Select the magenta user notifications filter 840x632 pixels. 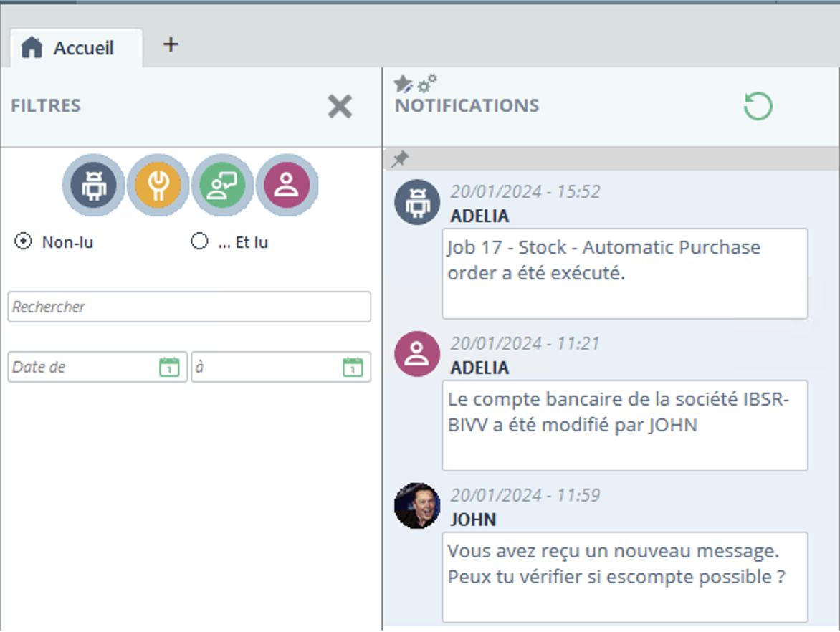coord(287,186)
